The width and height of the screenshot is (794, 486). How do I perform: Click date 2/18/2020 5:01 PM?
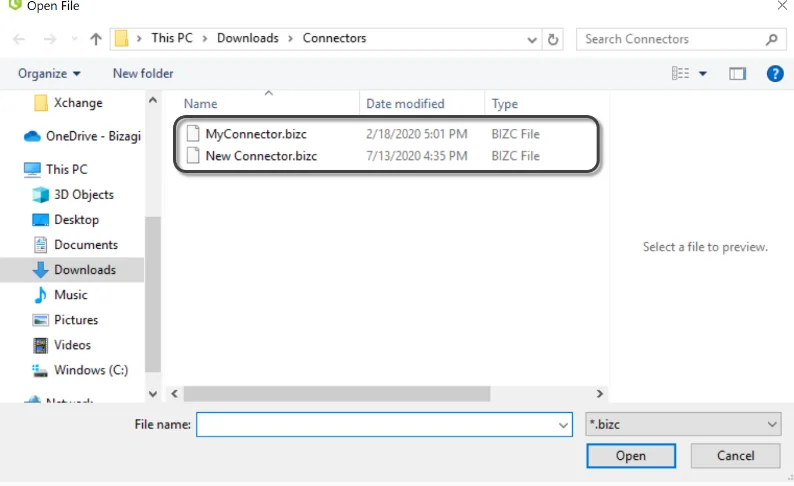coord(417,134)
